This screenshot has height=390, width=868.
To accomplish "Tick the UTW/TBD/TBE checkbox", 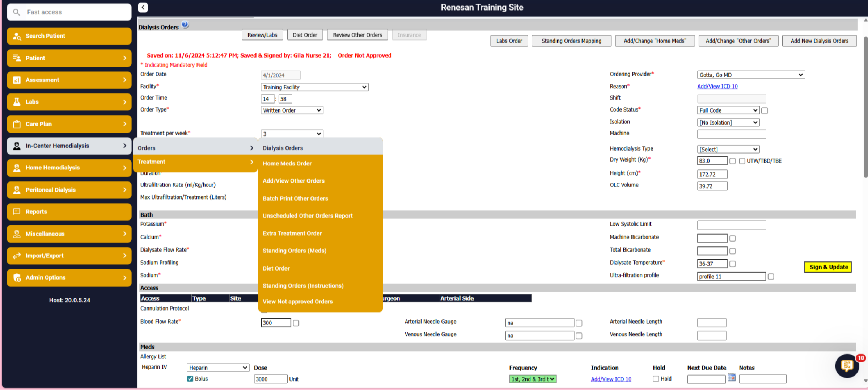I will coord(742,161).
